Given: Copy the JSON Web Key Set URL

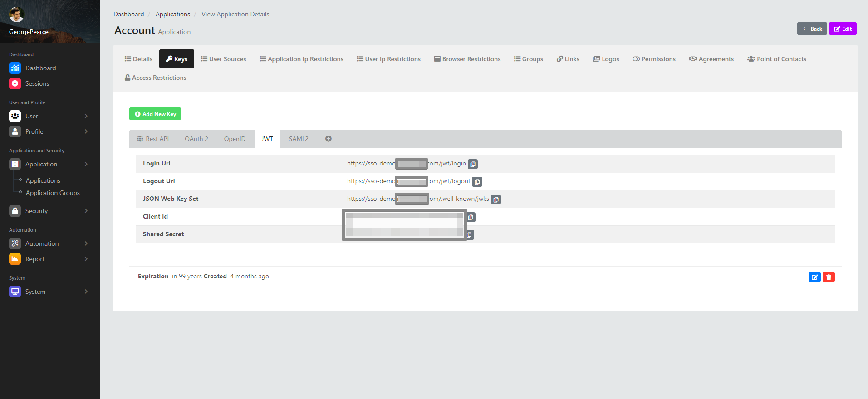Looking at the screenshot, I should tap(496, 199).
